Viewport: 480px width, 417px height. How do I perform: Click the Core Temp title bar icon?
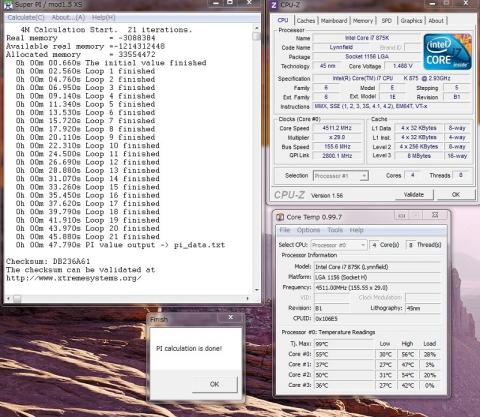(280, 217)
